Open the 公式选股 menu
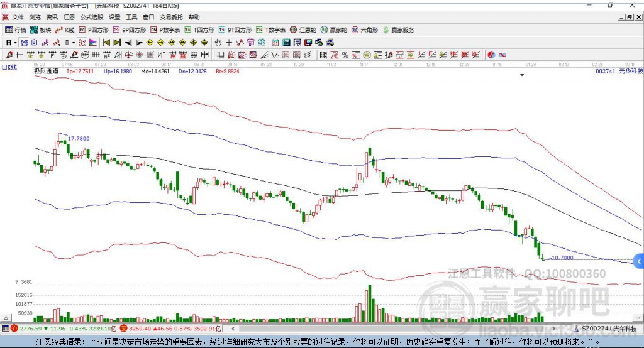Image resolution: width=644 pixels, height=348 pixels. click(x=92, y=17)
